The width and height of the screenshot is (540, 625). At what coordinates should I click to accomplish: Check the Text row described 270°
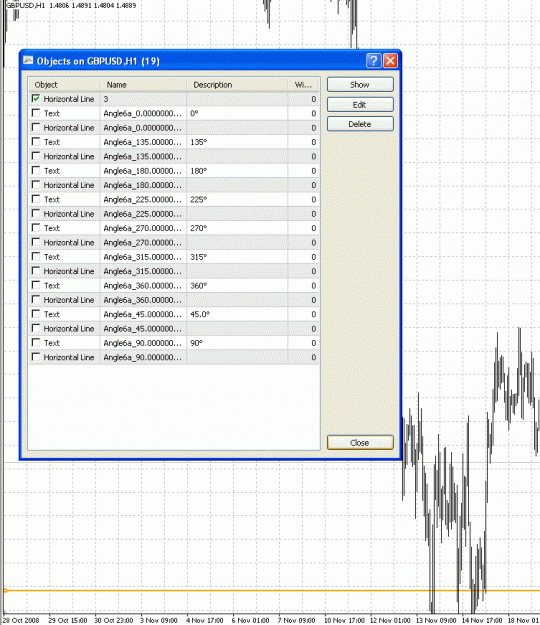click(x=36, y=228)
